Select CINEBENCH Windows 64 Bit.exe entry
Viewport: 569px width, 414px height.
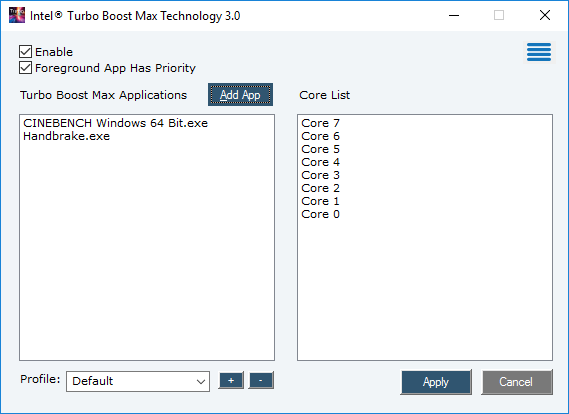(115, 123)
